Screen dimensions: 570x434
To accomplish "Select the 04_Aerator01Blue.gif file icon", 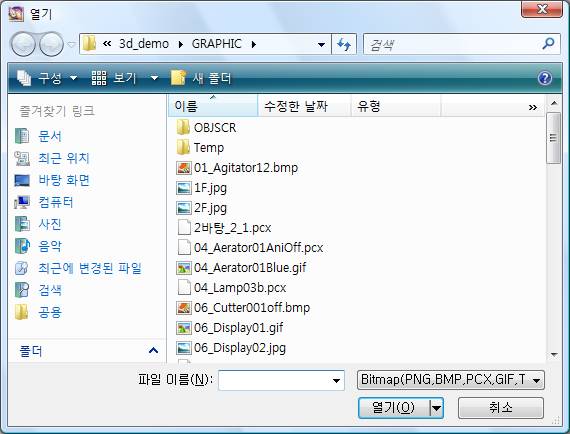I will coord(184,268).
